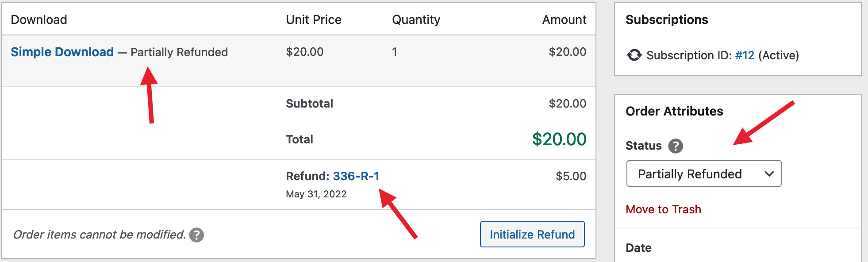The width and height of the screenshot is (868, 262).
Task: Click the Download column header
Action: [x=39, y=19]
